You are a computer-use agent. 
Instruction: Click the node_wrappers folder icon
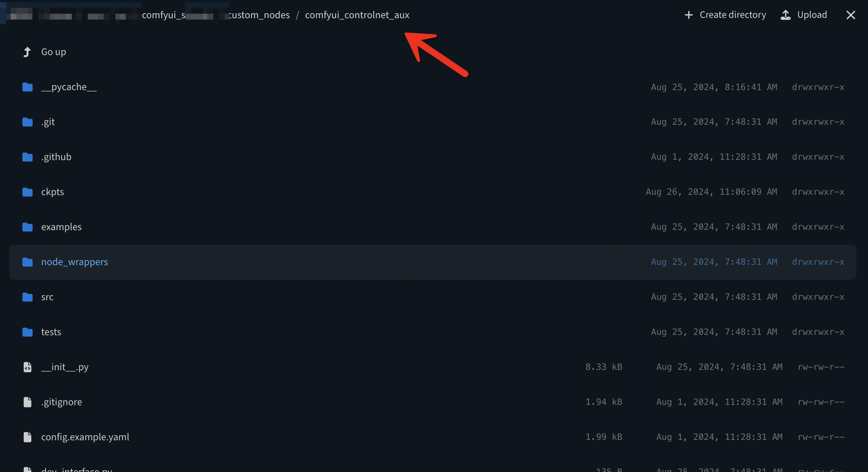(x=27, y=262)
